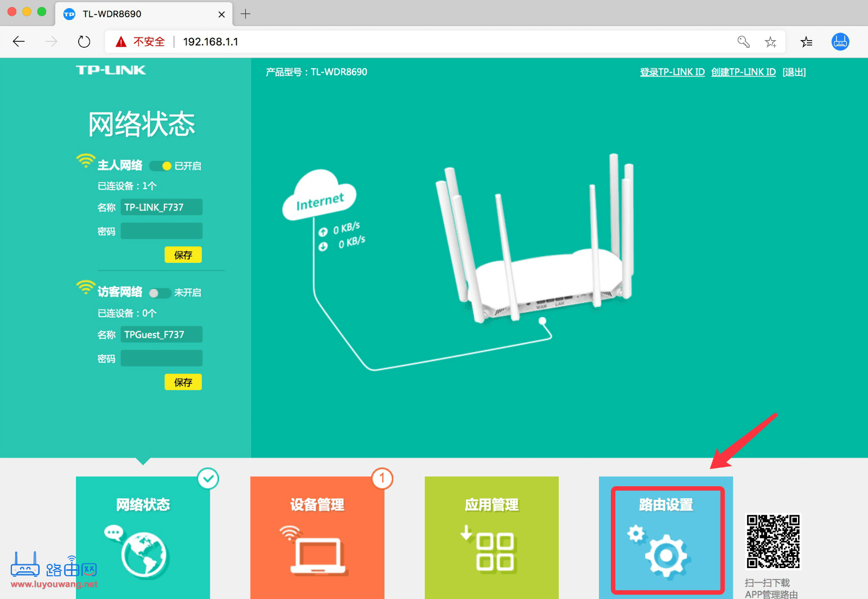
Task: Click the password key icon in address bar
Action: [x=743, y=42]
